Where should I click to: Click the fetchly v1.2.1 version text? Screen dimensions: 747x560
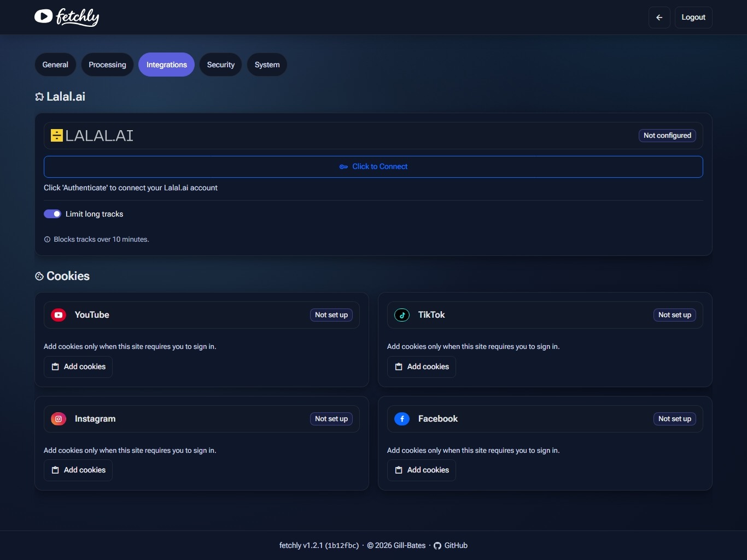click(319, 545)
